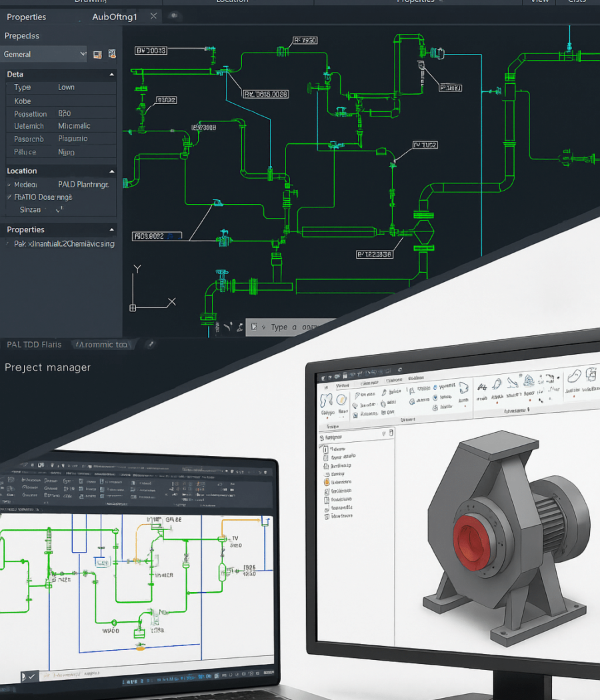
Task: Click the Uetamich value Mticimalic
Action: pyautogui.click(x=74, y=126)
